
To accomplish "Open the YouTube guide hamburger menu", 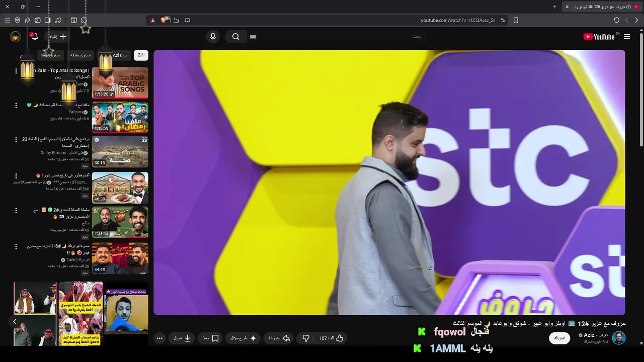I will coord(627,37).
